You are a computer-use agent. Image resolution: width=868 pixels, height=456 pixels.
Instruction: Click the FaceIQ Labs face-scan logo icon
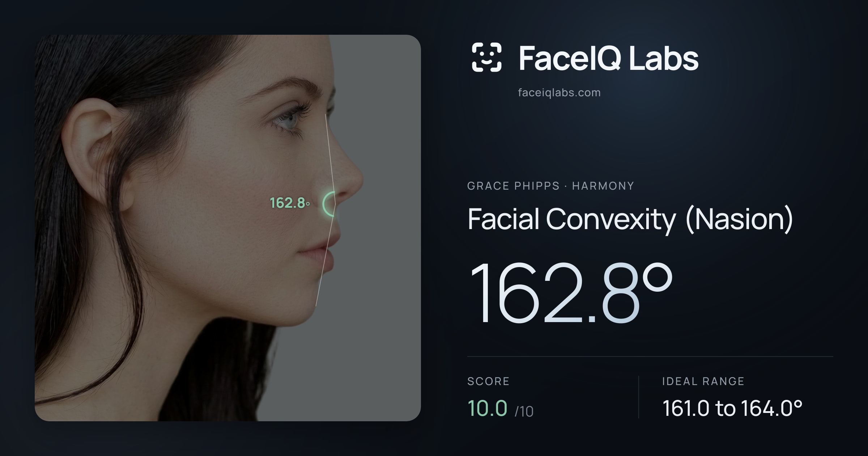point(486,57)
